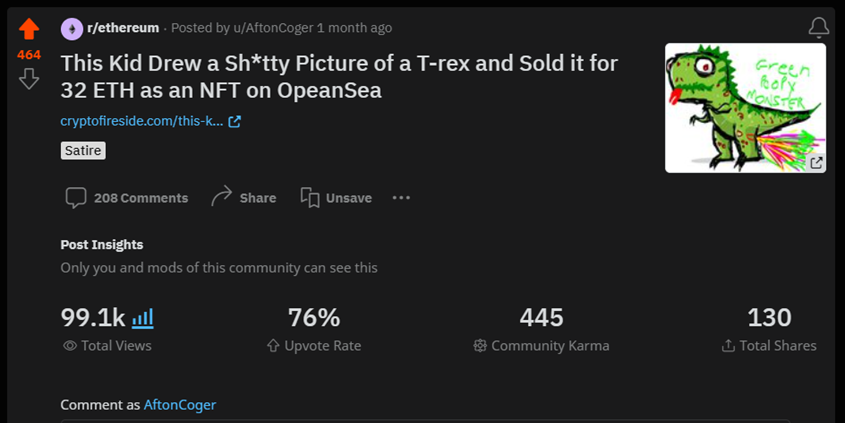The image size is (845, 423).
Task: Toggle the post notification bell
Action: coord(819,27)
